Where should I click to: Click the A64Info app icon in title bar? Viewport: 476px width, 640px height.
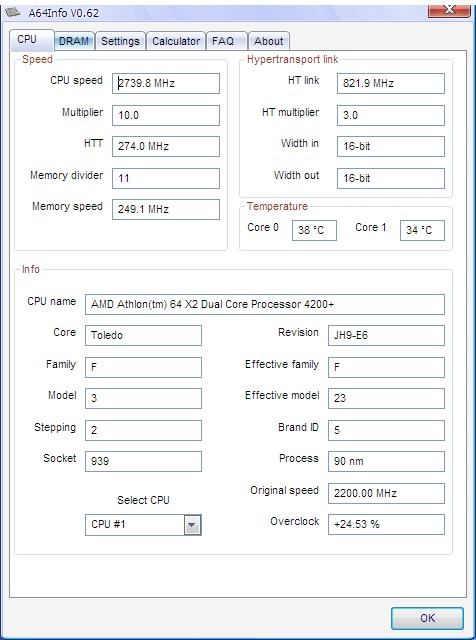point(13,13)
